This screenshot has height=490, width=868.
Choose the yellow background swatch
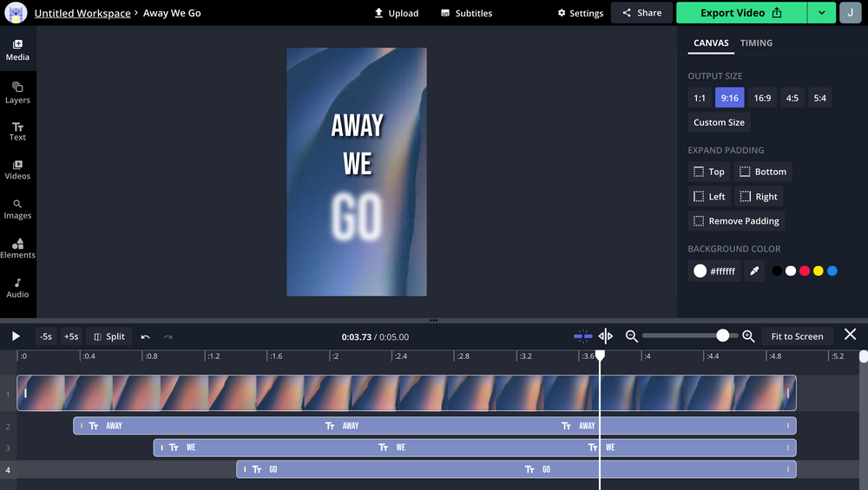point(819,271)
